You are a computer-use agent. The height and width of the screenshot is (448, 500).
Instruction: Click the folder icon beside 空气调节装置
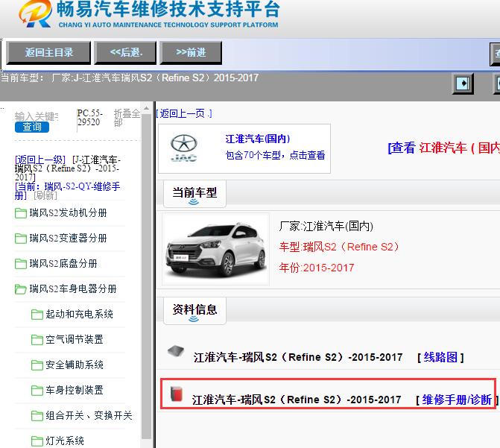click(x=37, y=340)
